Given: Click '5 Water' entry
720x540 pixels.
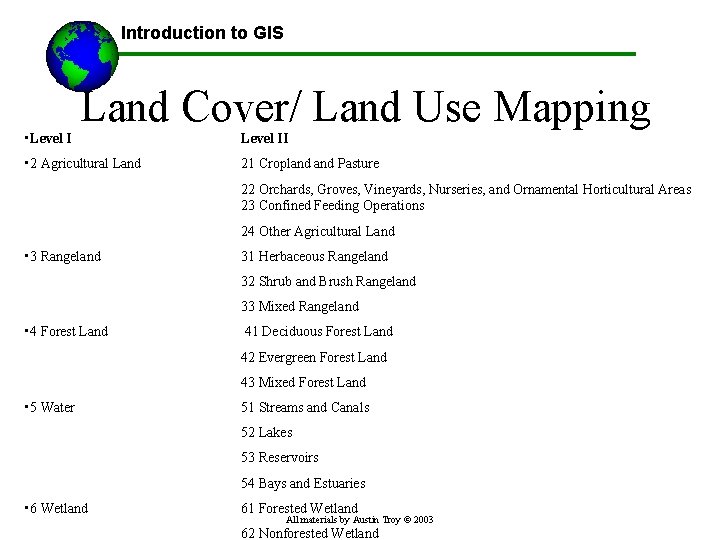Looking at the screenshot, I should click(52, 407).
